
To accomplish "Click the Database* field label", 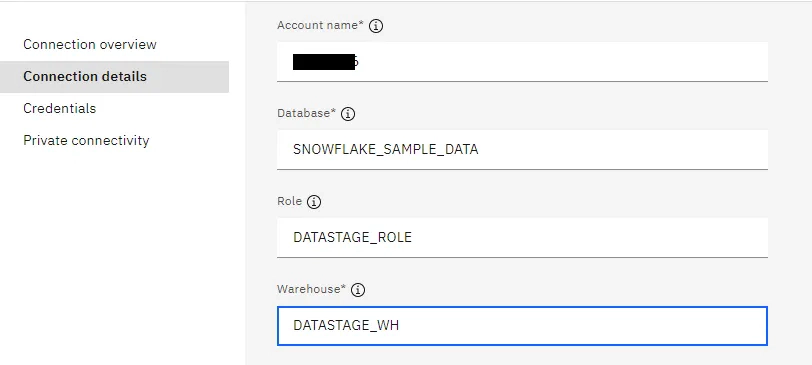I will pos(307,113).
